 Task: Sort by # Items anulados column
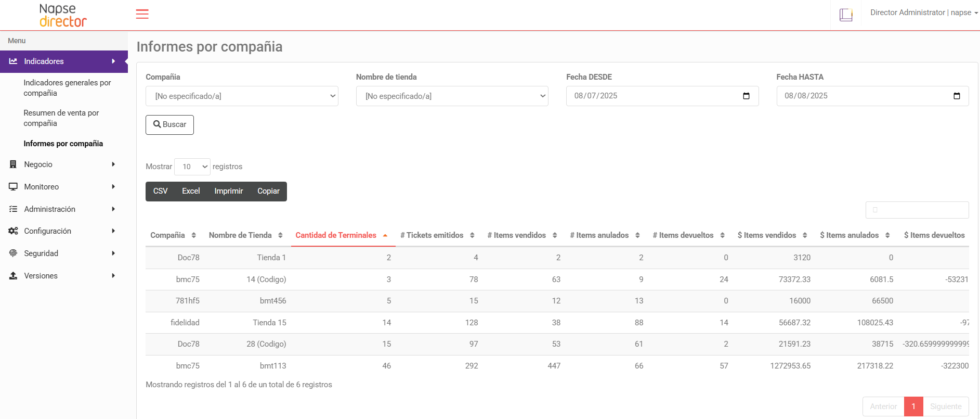tap(605, 235)
